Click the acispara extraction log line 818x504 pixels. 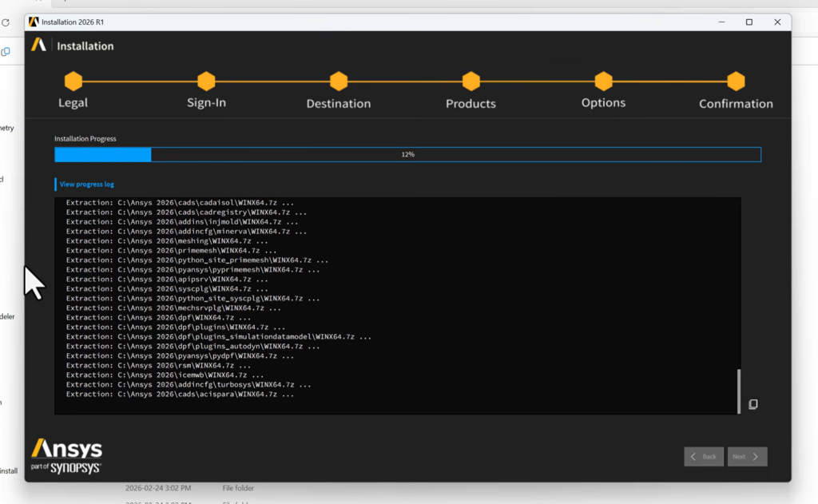click(180, 395)
